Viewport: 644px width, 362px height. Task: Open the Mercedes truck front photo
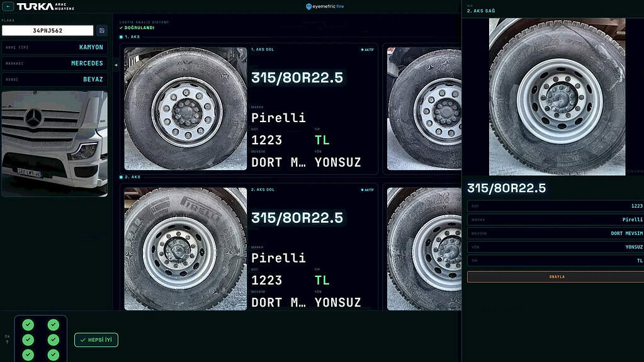tap(55, 144)
